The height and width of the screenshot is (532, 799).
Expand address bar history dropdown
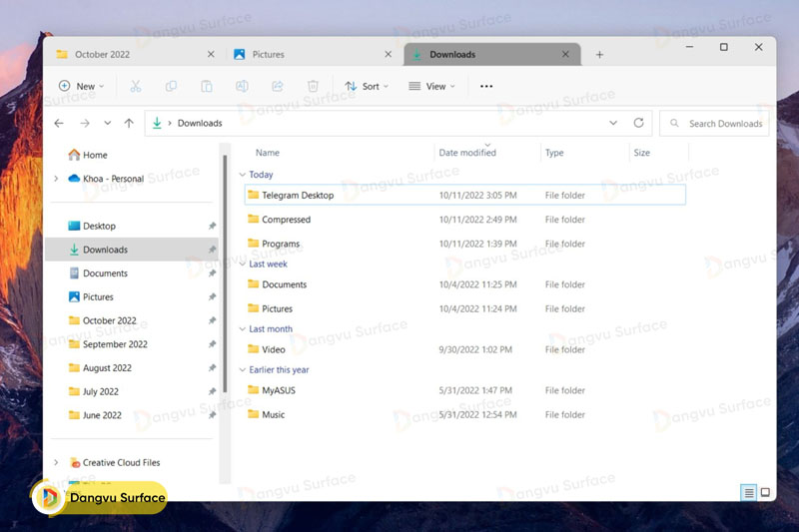[613, 123]
